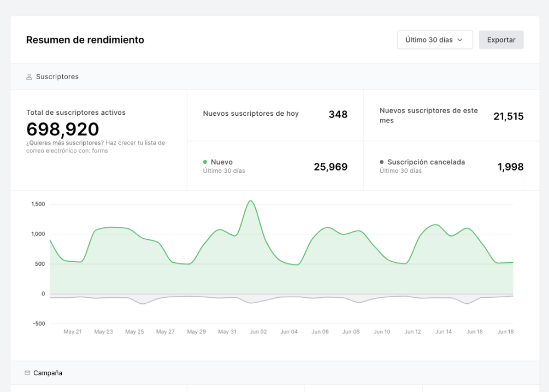The image size is (549, 392).
Task: Click the envelope icon beside Campaña
Action: [27, 373]
